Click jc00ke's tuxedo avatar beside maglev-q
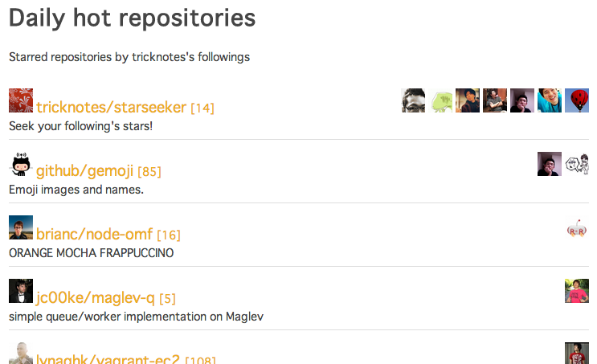This screenshot has width=597, height=364. pyautogui.click(x=21, y=291)
